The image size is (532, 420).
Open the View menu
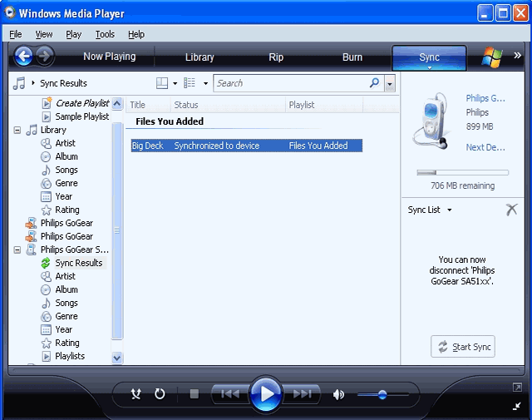[44, 34]
